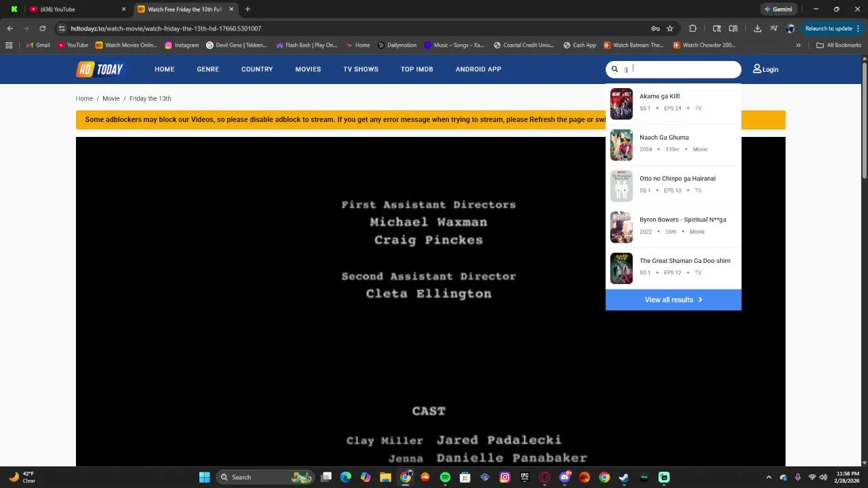Click the HDToday site logo

point(100,69)
